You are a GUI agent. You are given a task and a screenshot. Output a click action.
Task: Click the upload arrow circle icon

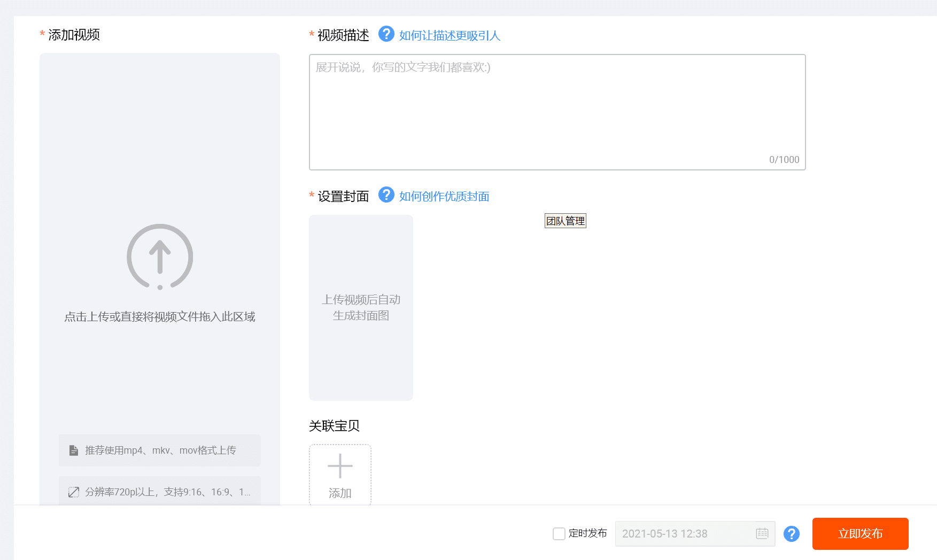tap(160, 257)
